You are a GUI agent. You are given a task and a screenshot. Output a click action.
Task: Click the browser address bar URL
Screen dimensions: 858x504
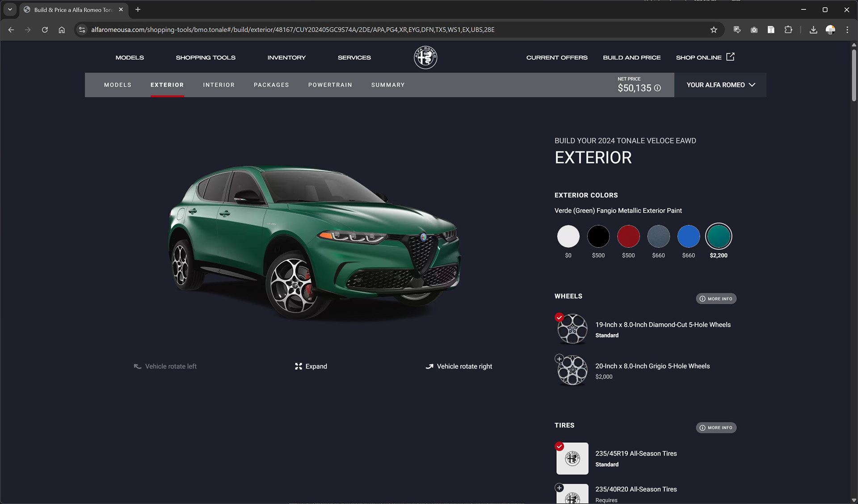click(293, 29)
